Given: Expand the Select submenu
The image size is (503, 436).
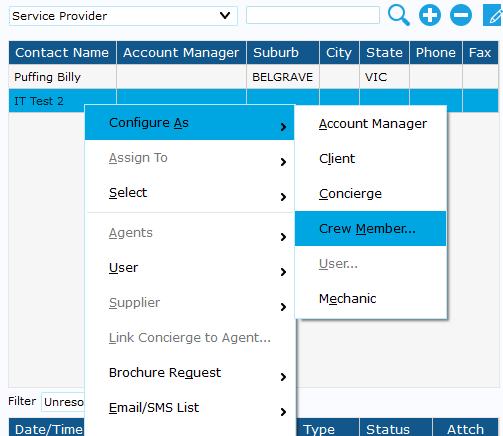Looking at the screenshot, I should point(189,193).
